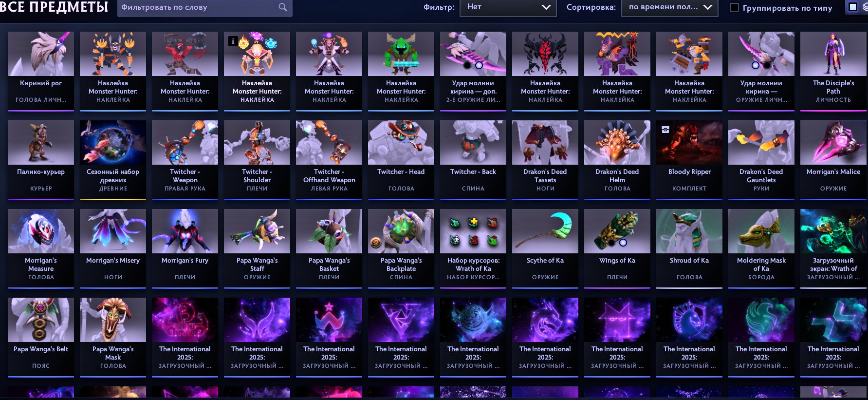Open the Moldering Mask of Ka item
868x400 pixels.
pos(761,248)
